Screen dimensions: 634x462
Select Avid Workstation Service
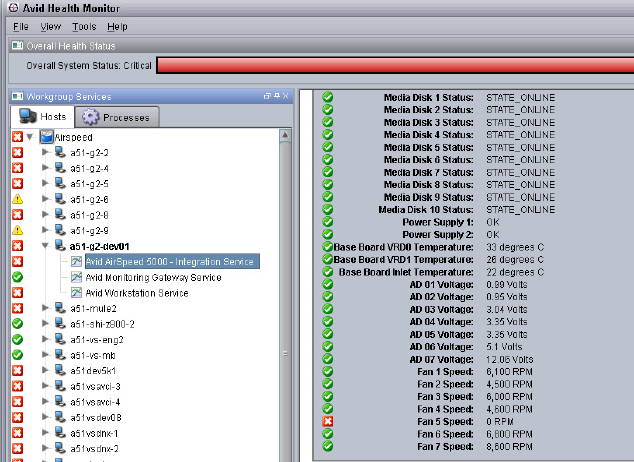click(137, 293)
